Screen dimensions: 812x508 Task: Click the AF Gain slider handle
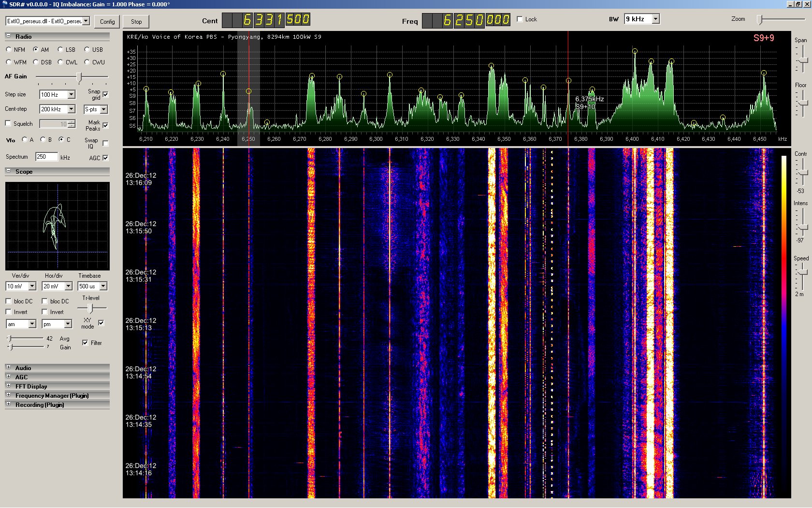point(80,77)
